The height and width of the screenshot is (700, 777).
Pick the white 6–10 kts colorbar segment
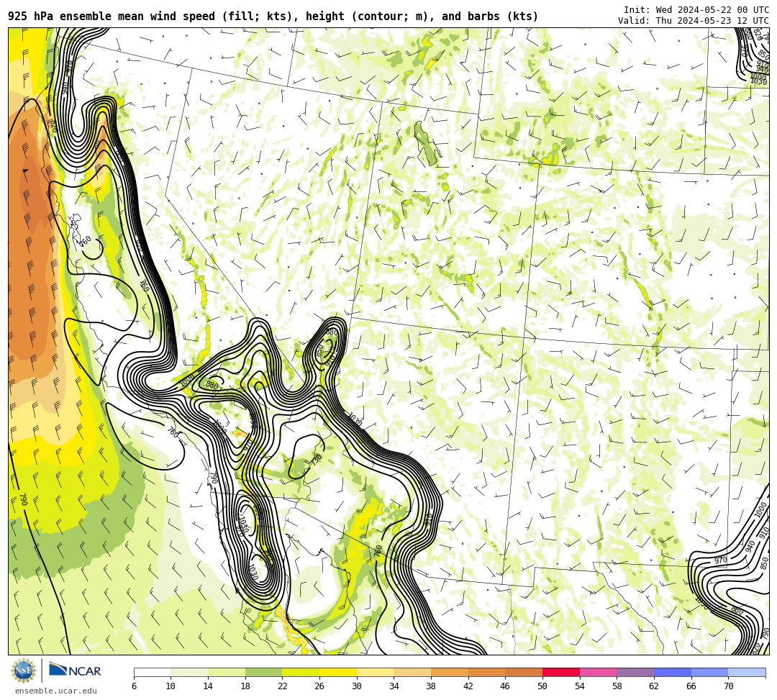pos(152,672)
